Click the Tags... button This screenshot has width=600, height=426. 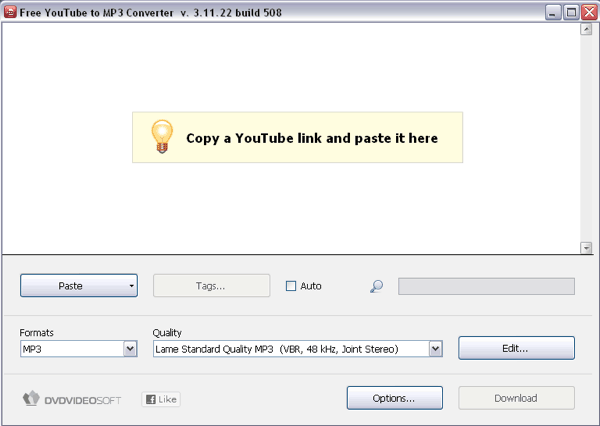coord(211,286)
